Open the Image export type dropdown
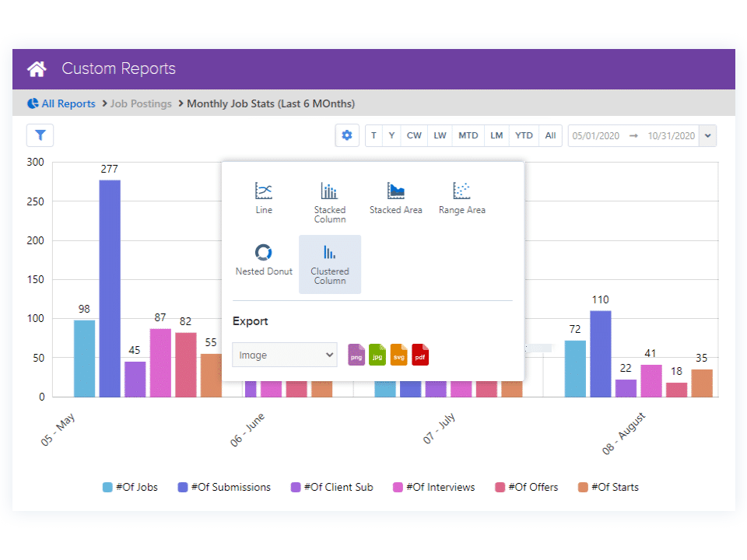747x560 pixels. [285, 355]
